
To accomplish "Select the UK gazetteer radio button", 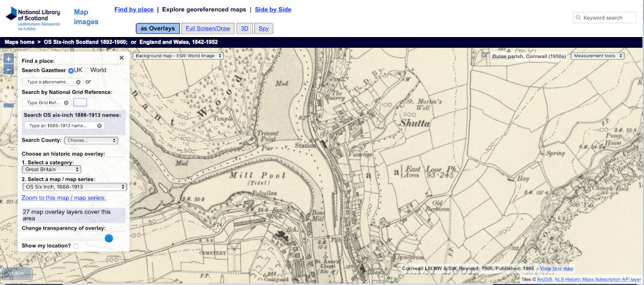I will [71, 70].
